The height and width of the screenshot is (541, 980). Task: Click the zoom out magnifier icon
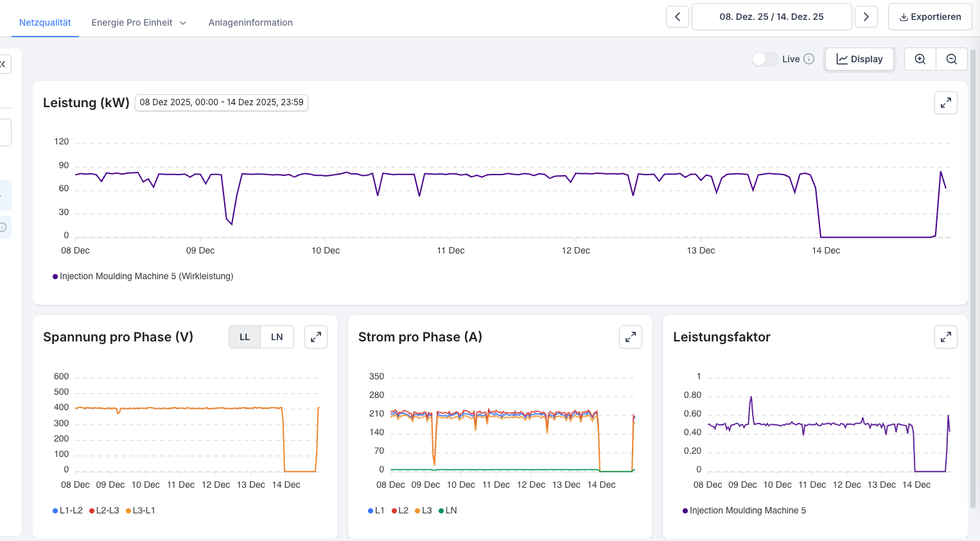(x=952, y=59)
